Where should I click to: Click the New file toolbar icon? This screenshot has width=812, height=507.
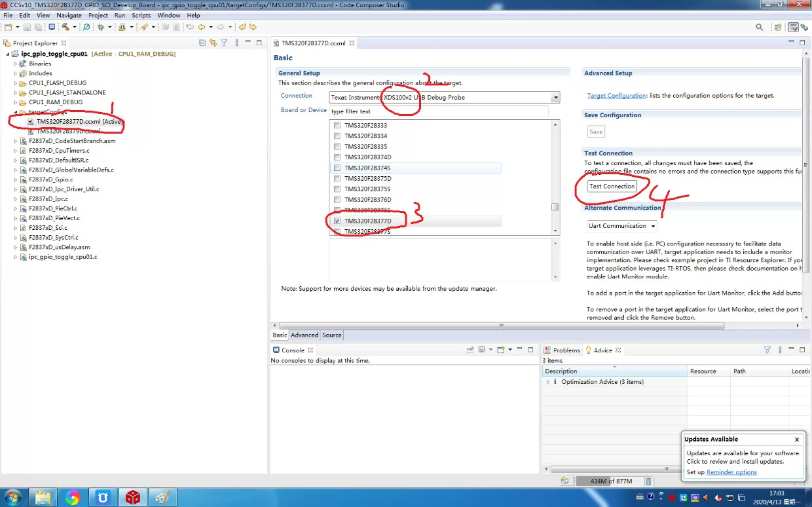8,28
